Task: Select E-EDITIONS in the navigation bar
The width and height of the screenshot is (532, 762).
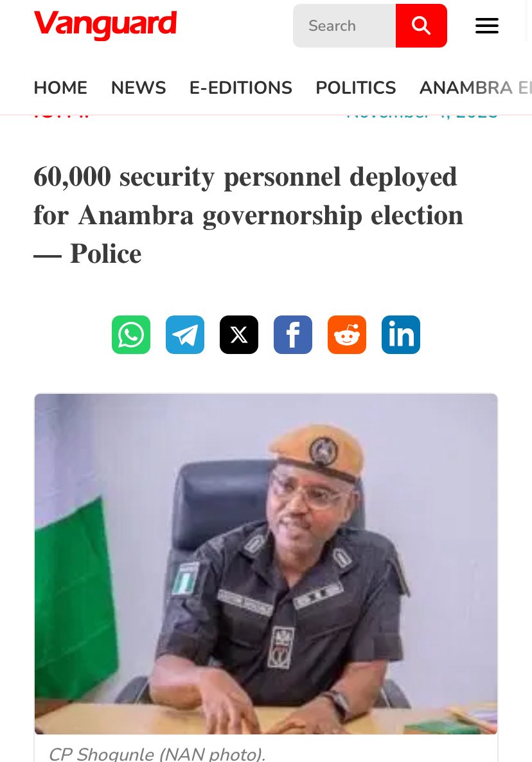Action: [x=240, y=88]
